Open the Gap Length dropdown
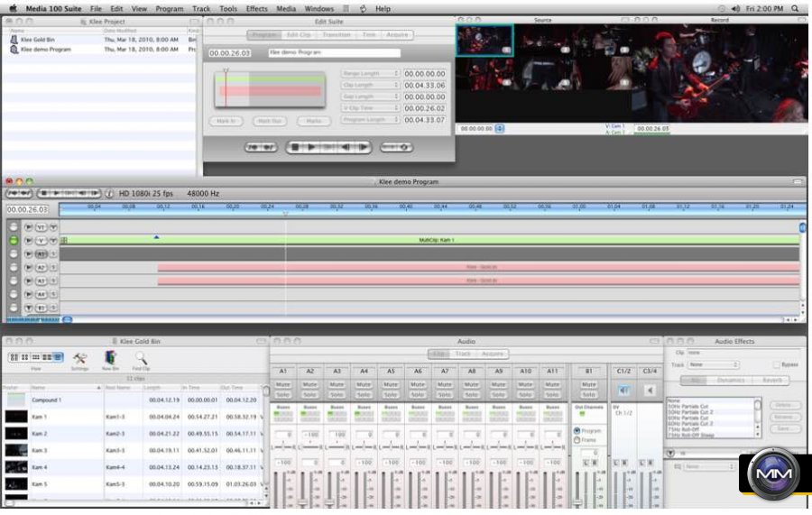812x515 pixels. point(370,97)
